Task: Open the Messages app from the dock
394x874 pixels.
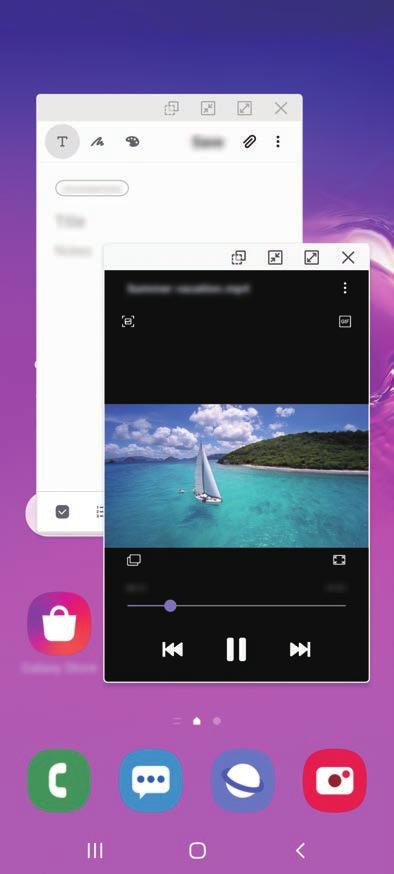Action: [150, 780]
